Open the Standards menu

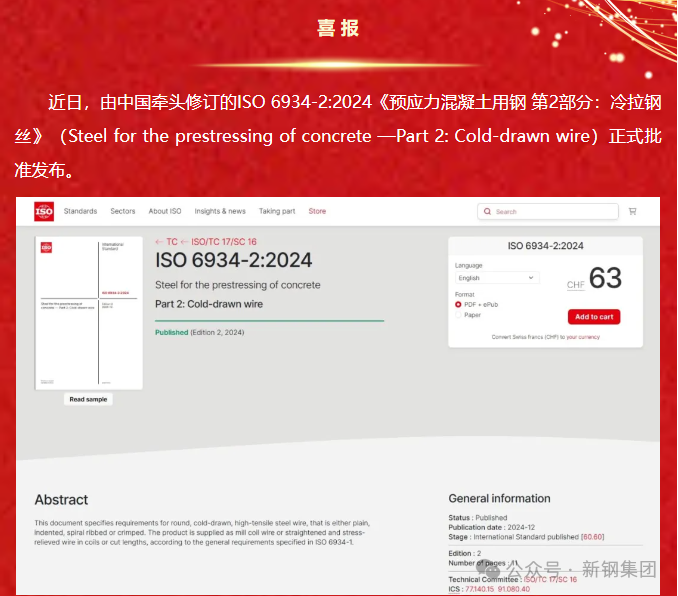pos(80,211)
